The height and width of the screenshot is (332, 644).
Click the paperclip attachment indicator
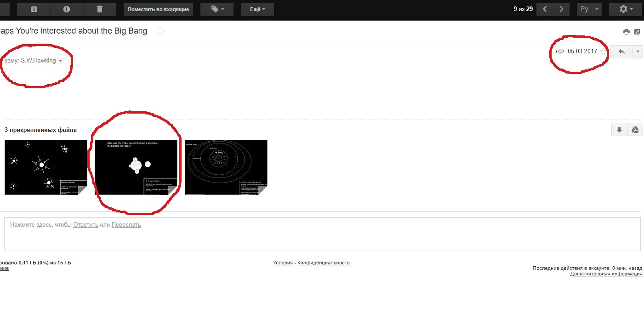coord(559,52)
